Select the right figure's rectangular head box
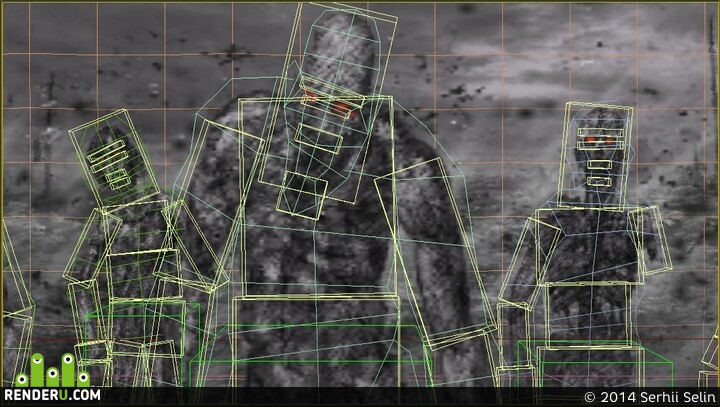The image size is (720, 407). click(x=595, y=156)
